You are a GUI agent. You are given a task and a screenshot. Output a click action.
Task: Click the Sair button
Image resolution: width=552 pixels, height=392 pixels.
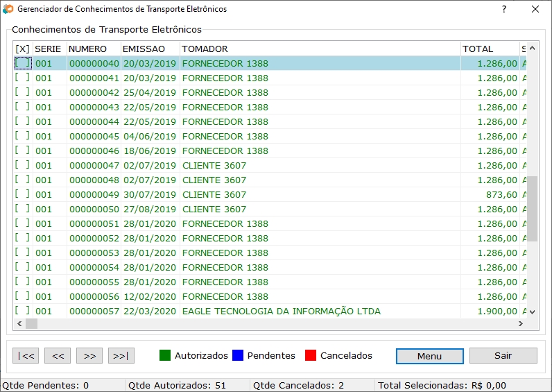pos(503,356)
